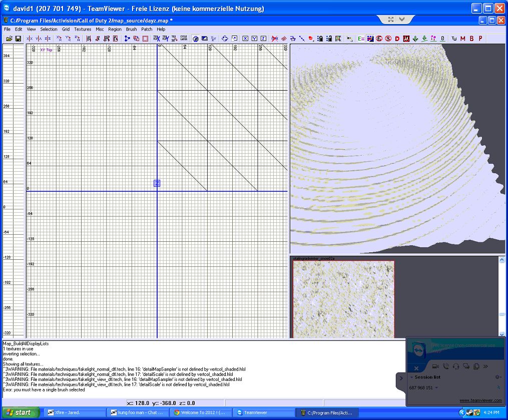The height and width of the screenshot is (420, 508).
Task: Expand options for session 687 968 151
Action: point(436,387)
